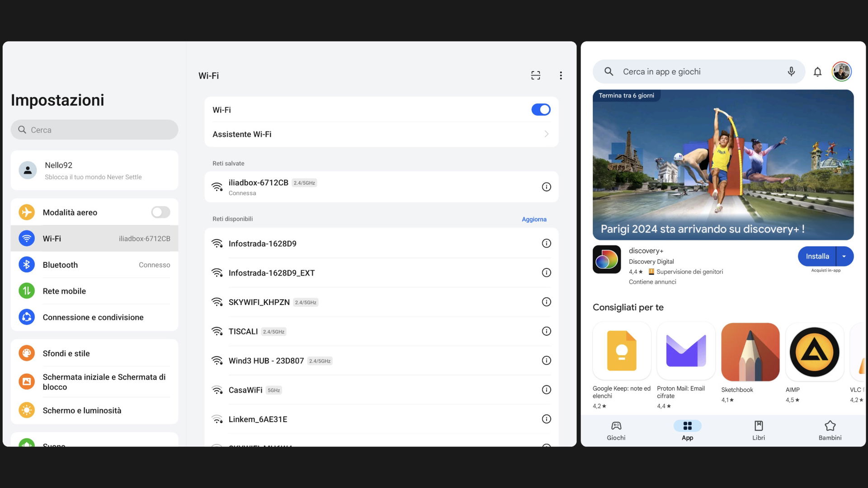868x488 pixels.
Task: Open info for iliadbox-6712CB network
Action: tap(546, 187)
